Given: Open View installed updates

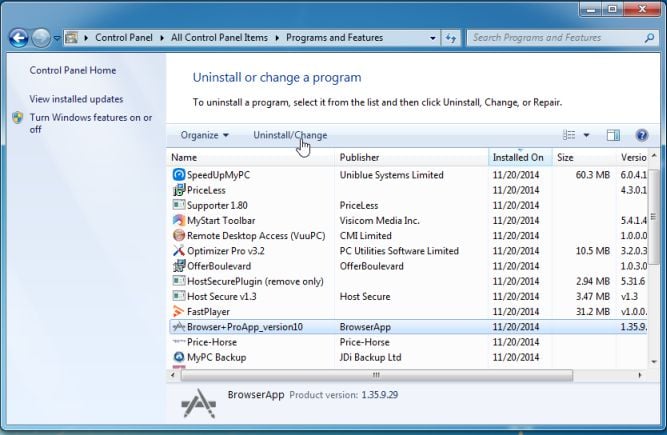Looking at the screenshot, I should pos(76,99).
